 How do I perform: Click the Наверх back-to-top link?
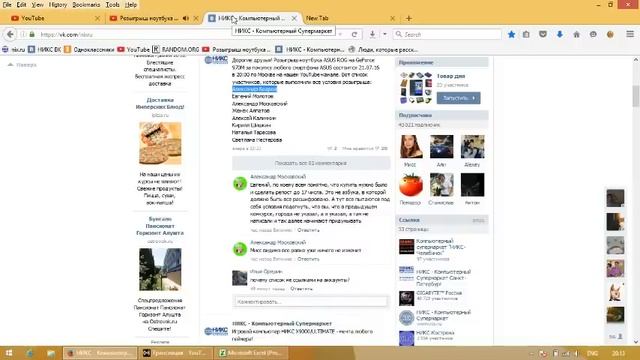click(22, 65)
